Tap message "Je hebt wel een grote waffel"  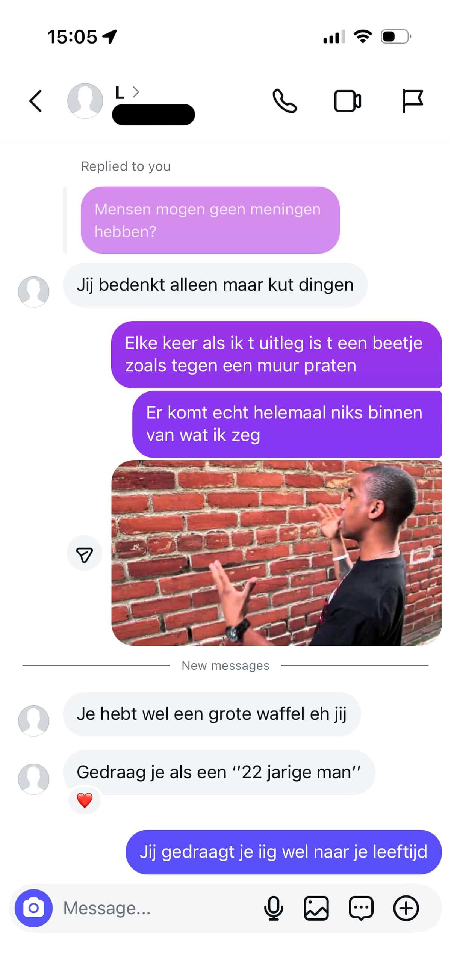[212, 714]
